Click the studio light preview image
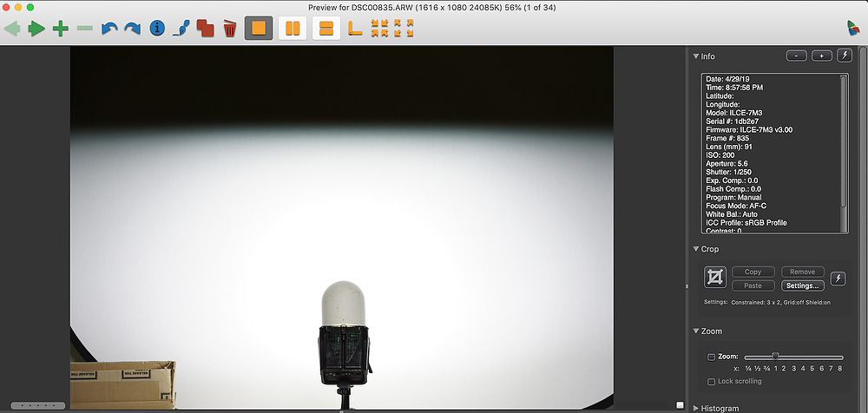The height and width of the screenshot is (413, 868). (341, 227)
